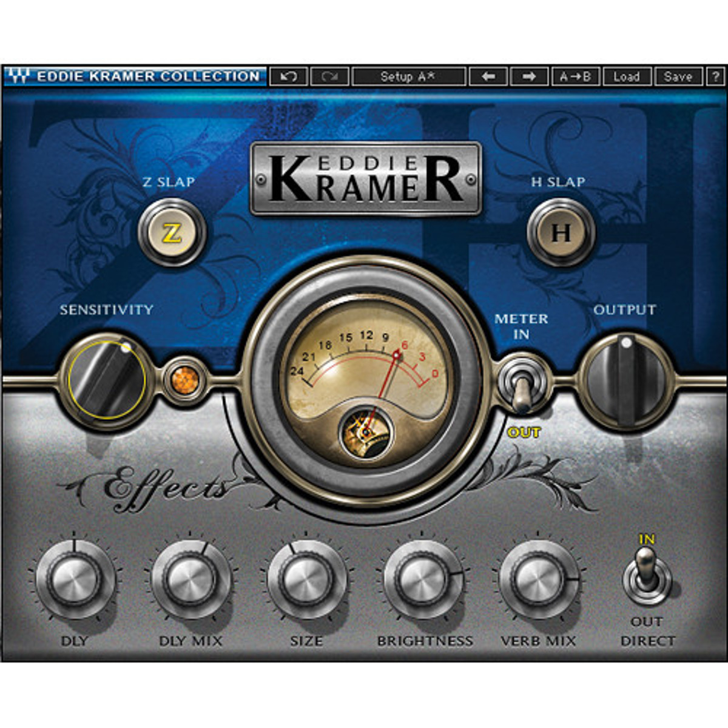Viewport: 728px width, 728px height.
Task: Click the yellow 'OUT' meter label
Action: coord(524,433)
